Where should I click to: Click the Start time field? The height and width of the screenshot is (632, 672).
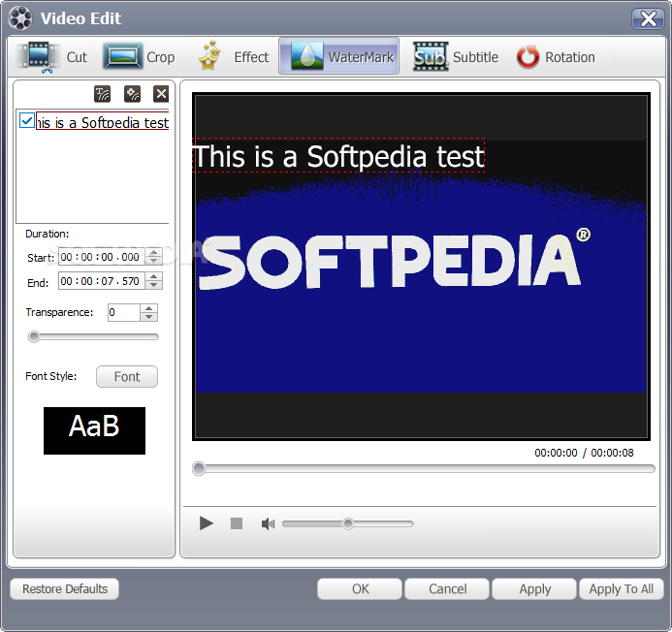101,257
